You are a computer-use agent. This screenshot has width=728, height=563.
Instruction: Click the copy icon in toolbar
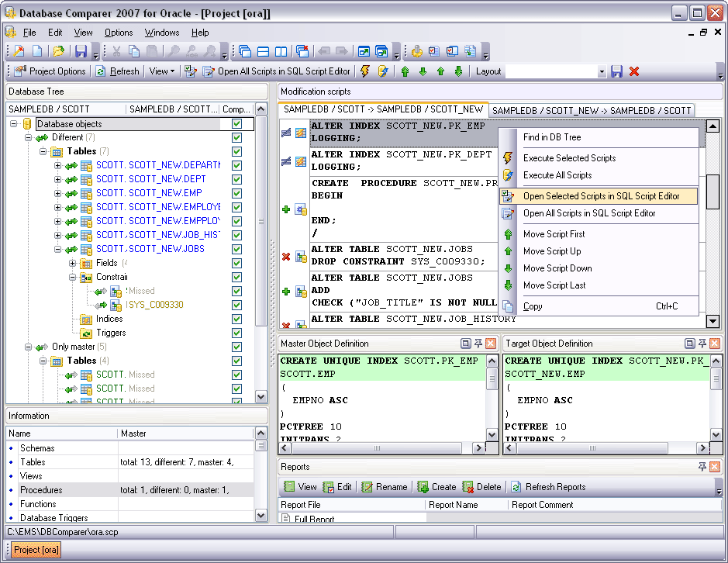(x=134, y=51)
